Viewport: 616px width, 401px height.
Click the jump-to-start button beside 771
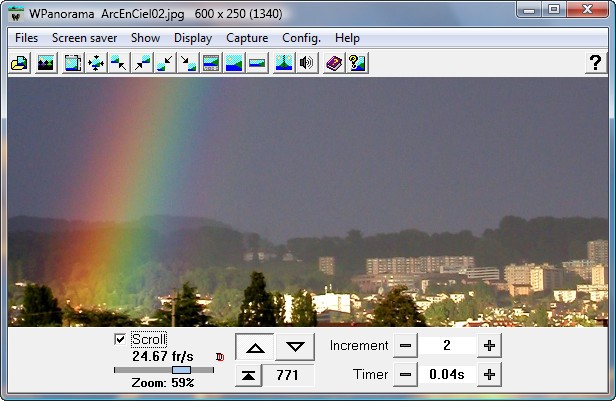(248, 375)
